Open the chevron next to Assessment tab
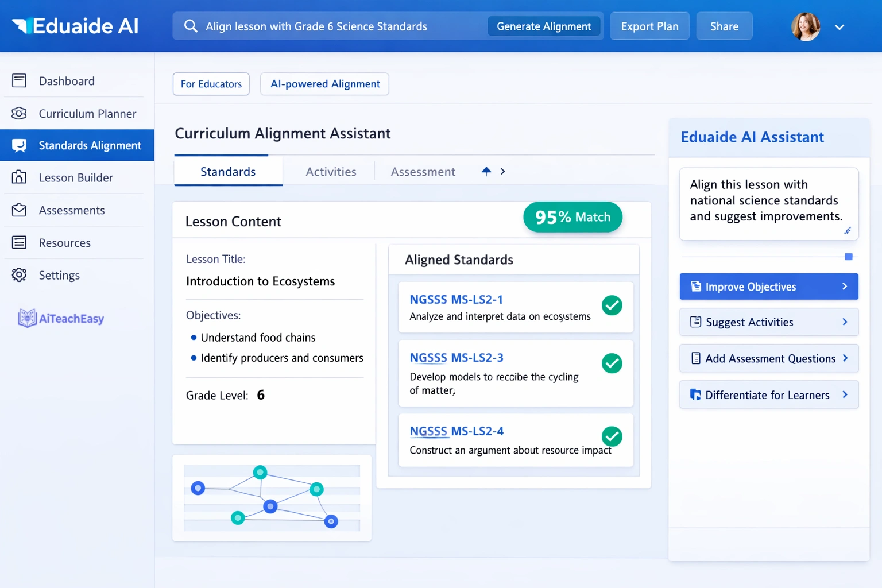The image size is (882, 588). tap(502, 171)
